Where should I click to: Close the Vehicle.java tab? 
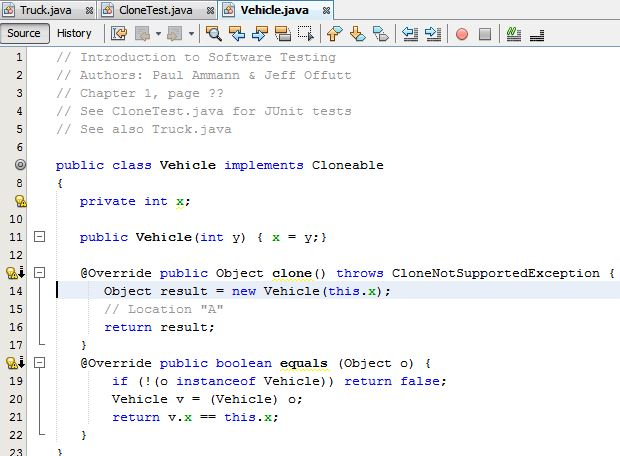(x=326, y=11)
